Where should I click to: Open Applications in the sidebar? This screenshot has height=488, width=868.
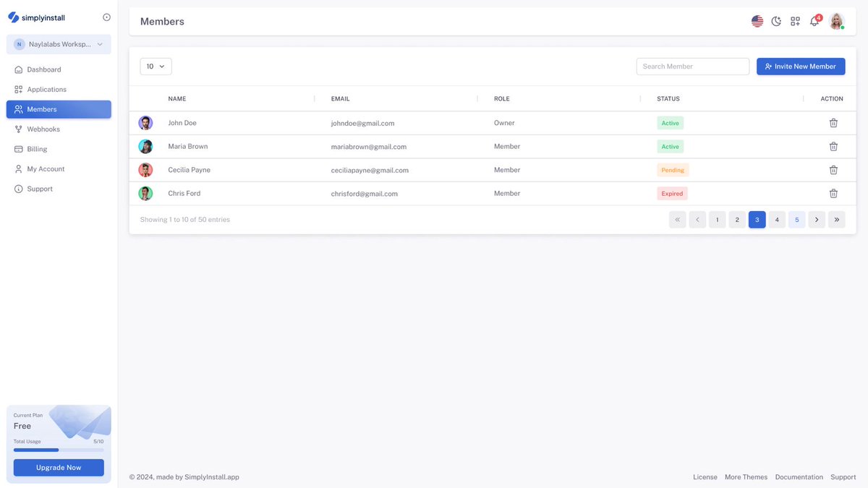tap(59, 90)
